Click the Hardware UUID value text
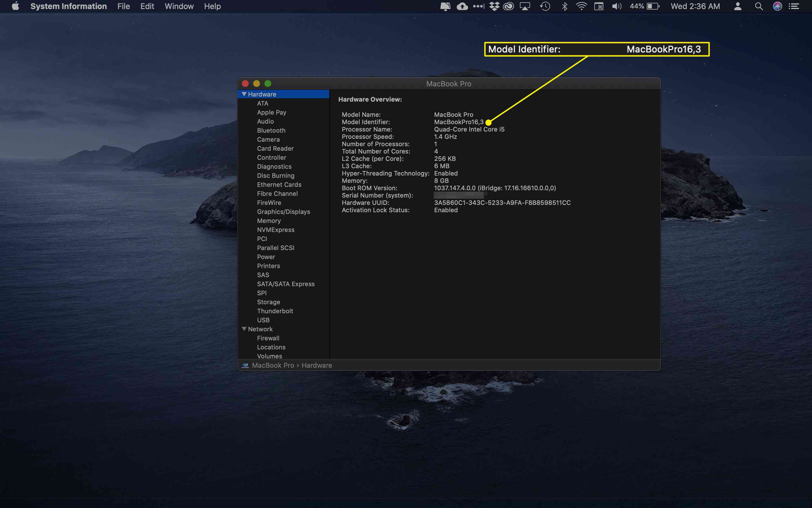Screen dimensions: 812x508 tap(502, 203)
